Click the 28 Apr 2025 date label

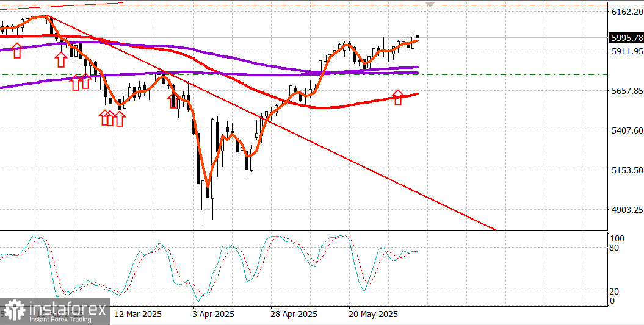[294, 315]
